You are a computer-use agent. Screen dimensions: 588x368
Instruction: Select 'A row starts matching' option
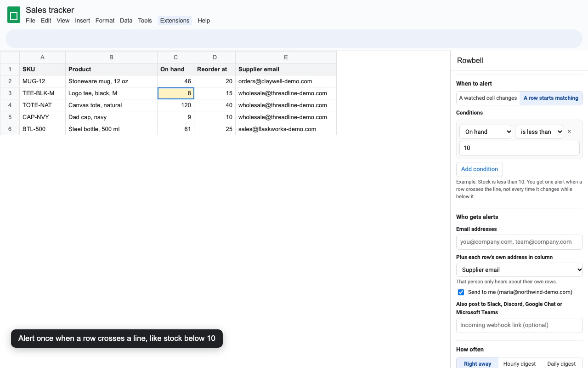[x=551, y=98]
